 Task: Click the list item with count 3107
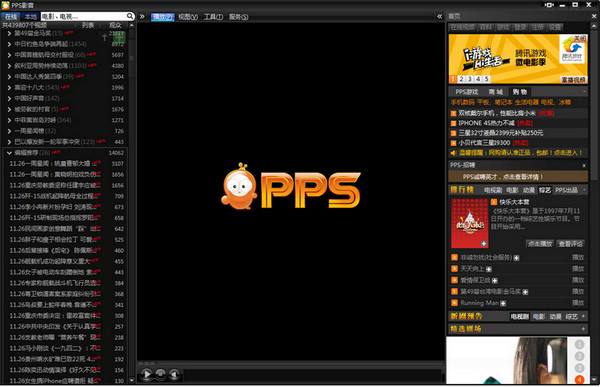tap(64, 163)
